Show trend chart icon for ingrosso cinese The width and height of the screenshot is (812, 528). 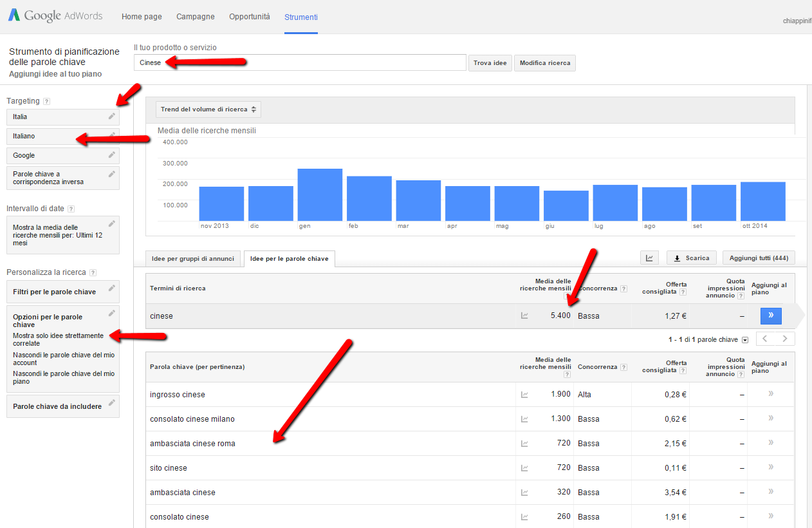(x=524, y=395)
